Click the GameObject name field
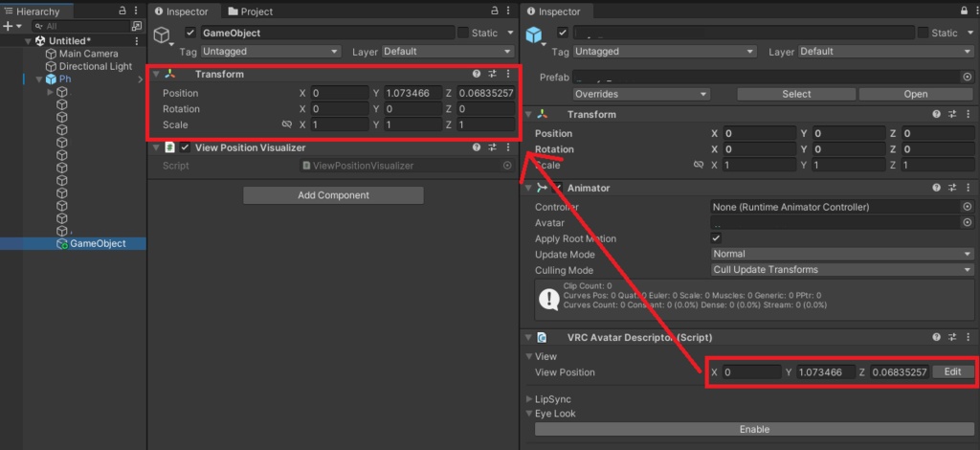This screenshot has height=450, width=980. (327, 33)
